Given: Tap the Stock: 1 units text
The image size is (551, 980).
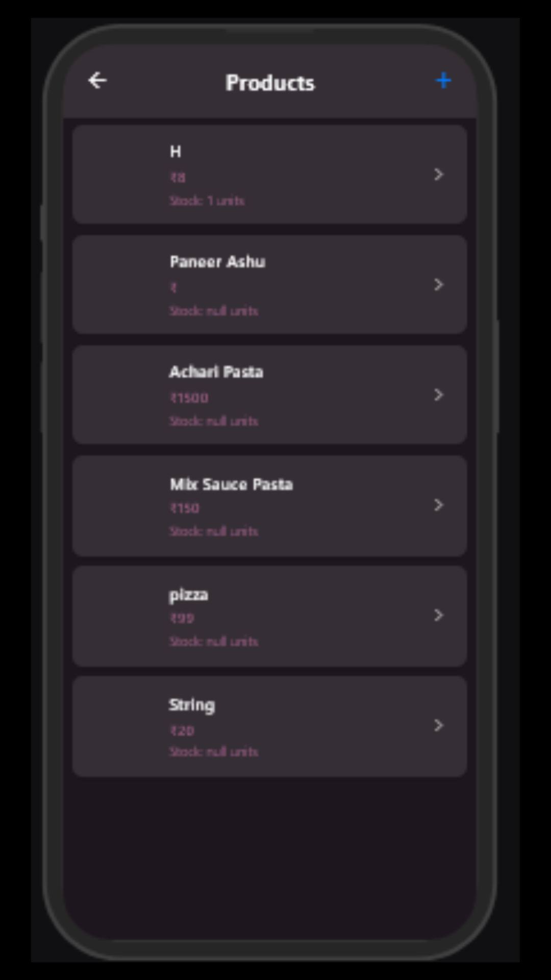Looking at the screenshot, I should [207, 201].
